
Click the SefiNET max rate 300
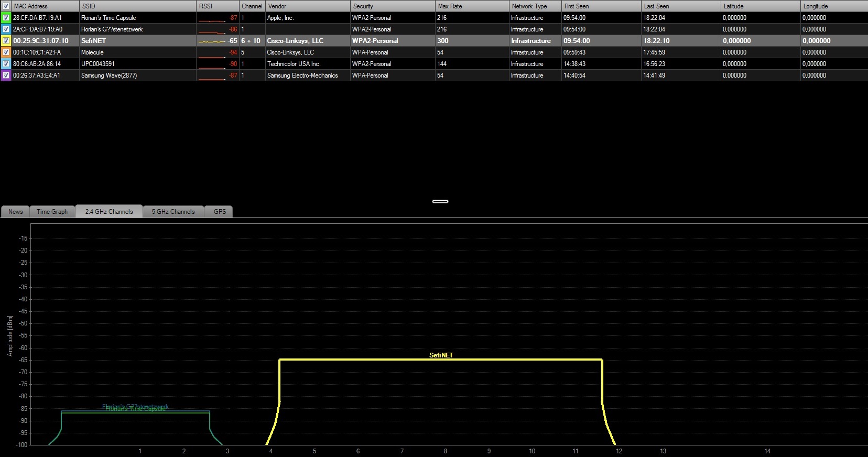(443, 41)
